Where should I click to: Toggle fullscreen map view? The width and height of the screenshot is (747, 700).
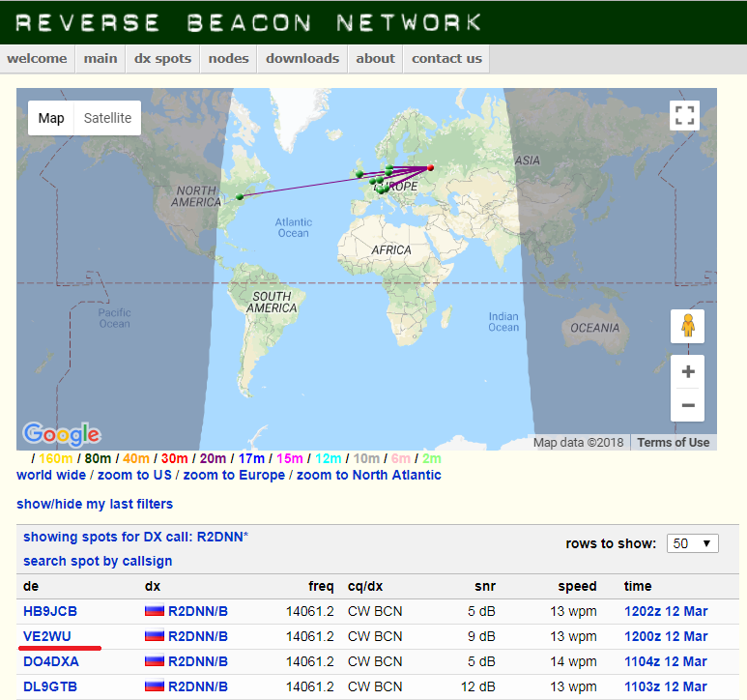[x=684, y=115]
